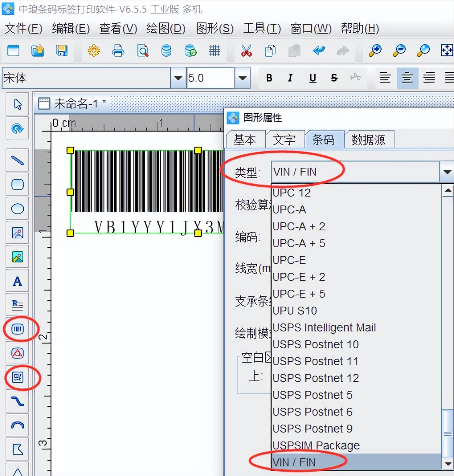The height and width of the screenshot is (476, 454).
Task: Select the arrow pointer tool
Action: pyautogui.click(x=17, y=104)
